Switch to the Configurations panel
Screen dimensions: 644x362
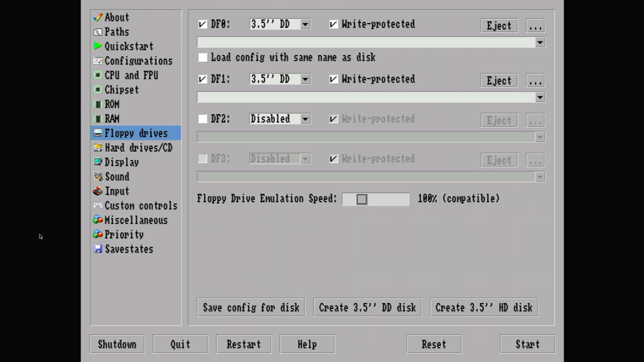tap(138, 61)
